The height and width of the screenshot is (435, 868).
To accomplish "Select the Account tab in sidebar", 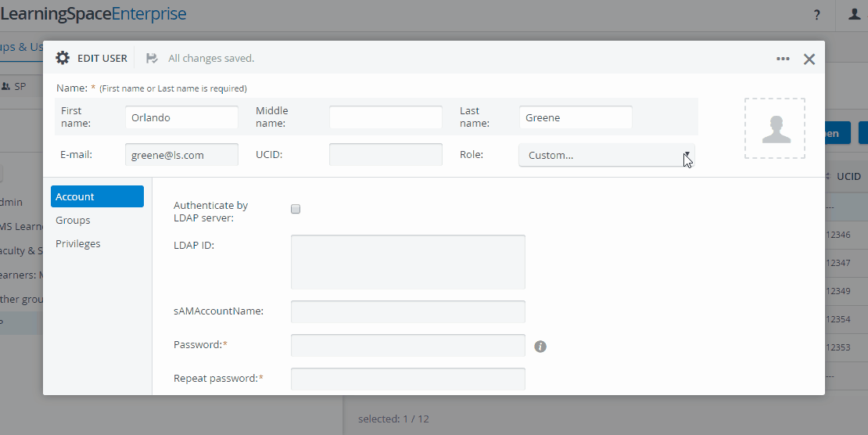I will [98, 196].
